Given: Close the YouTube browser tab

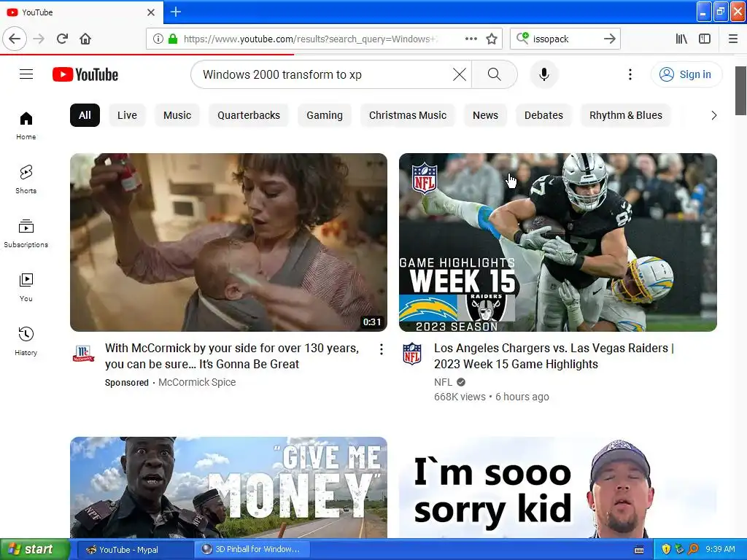Looking at the screenshot, I should pyautogui.click(x=150, y=12).
